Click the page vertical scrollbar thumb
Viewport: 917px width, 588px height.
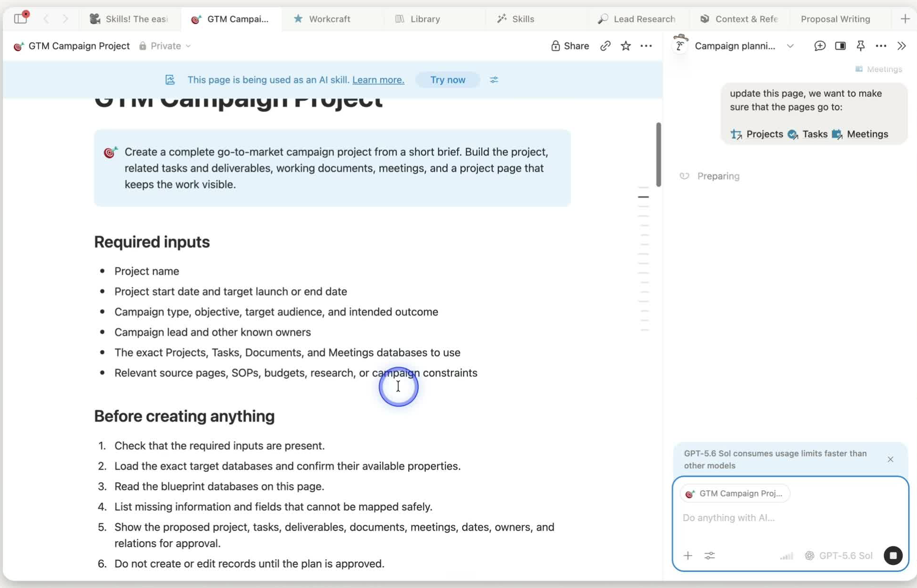(658, 154)
